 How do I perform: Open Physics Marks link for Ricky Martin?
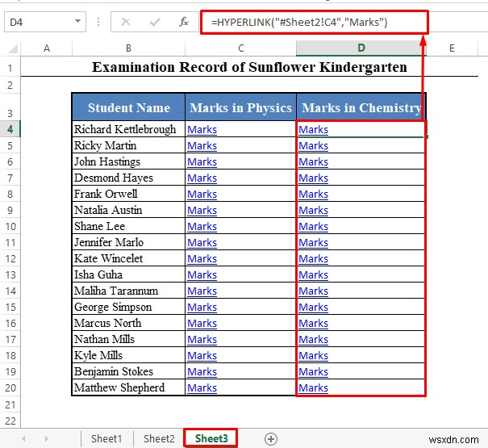coord(202,146)
